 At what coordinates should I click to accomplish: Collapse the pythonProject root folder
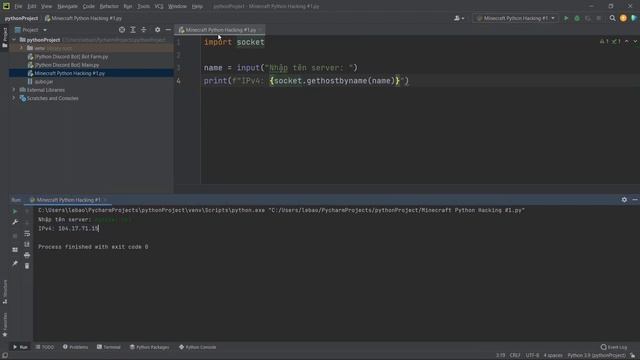point(14,40)
